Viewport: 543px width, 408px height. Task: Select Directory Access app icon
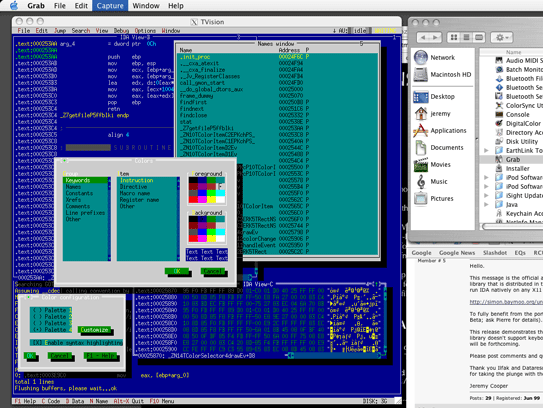tap(499, 132)
